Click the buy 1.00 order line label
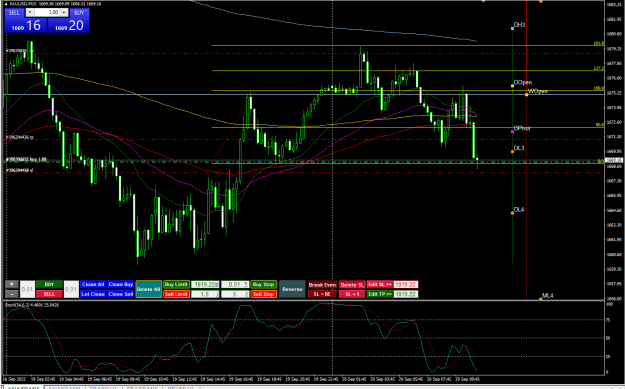625x389 pixels. click(26, 159)
